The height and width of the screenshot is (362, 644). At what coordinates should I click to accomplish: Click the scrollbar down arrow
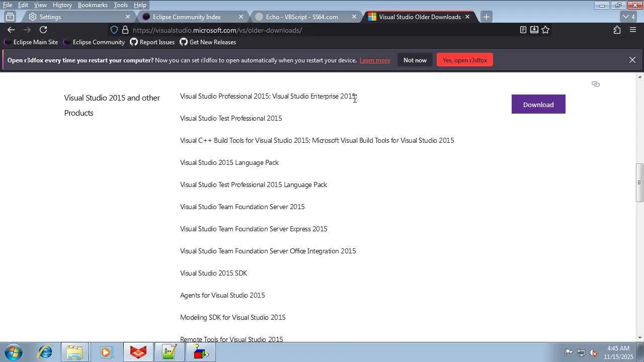pos(640,338)
